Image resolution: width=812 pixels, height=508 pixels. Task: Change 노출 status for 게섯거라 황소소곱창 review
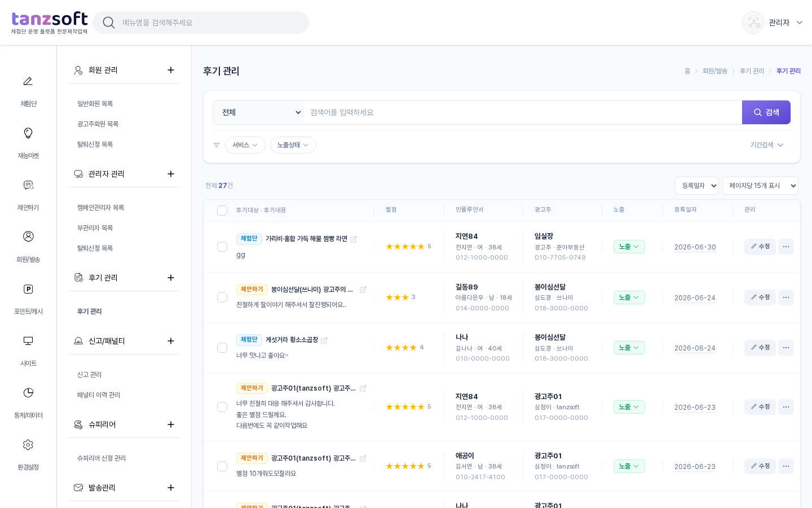point(629,348)
